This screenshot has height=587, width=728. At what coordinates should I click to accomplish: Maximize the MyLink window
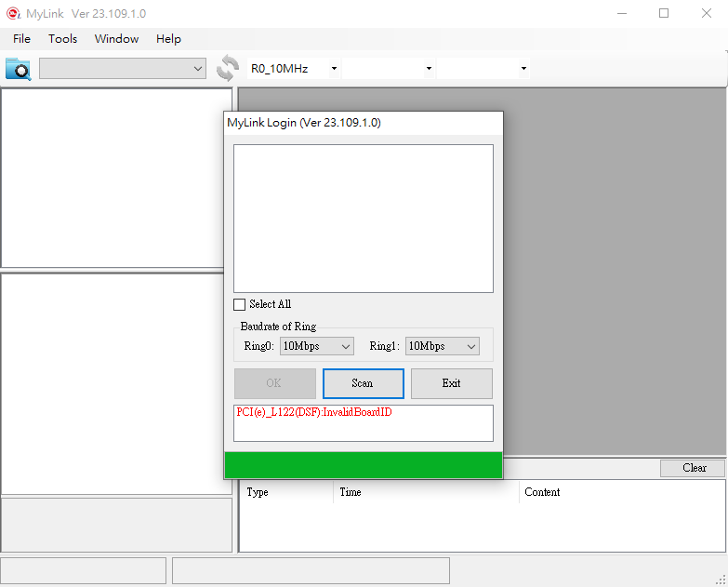click(664, 13)
